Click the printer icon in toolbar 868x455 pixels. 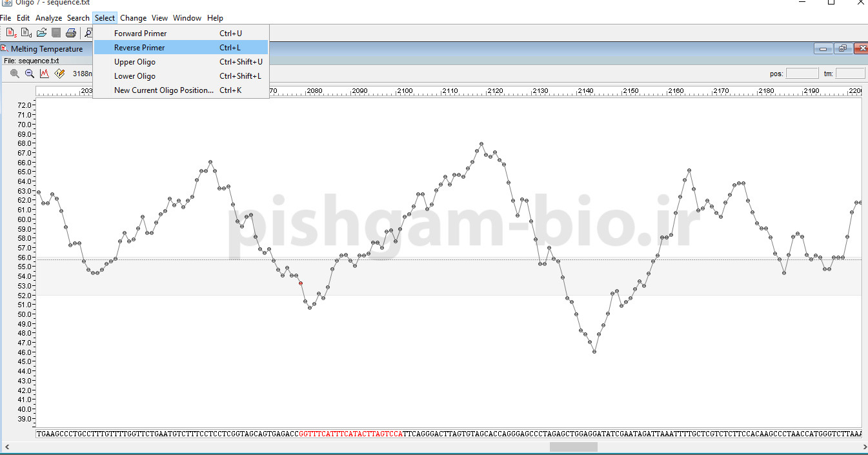pos(71,33)
